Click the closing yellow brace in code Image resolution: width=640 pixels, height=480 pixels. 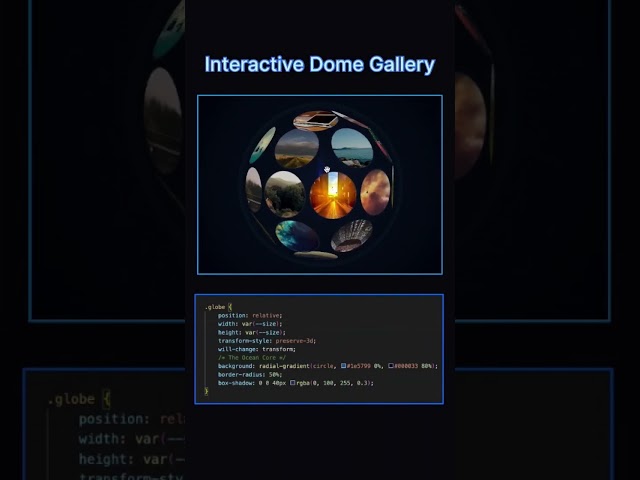[x=206, y=391]
